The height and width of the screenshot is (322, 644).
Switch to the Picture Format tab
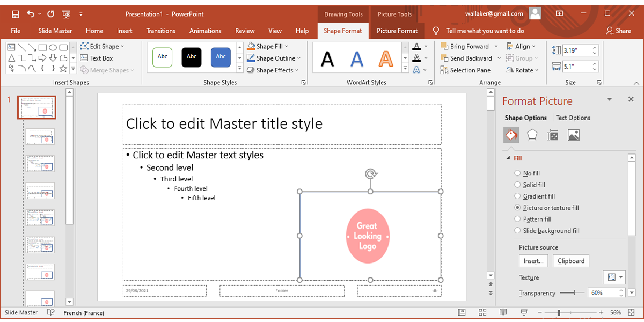click(x=397, y=31)
